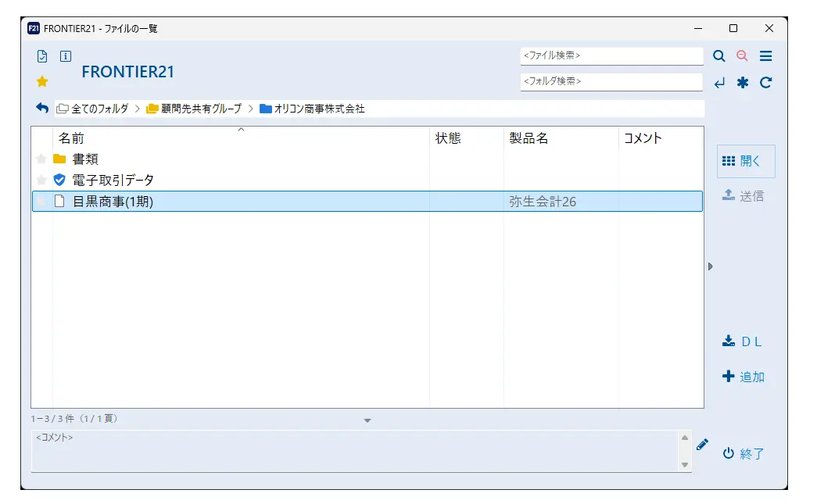
Task: Click the blue asterisk icon
Action: (x=742, y=82)
